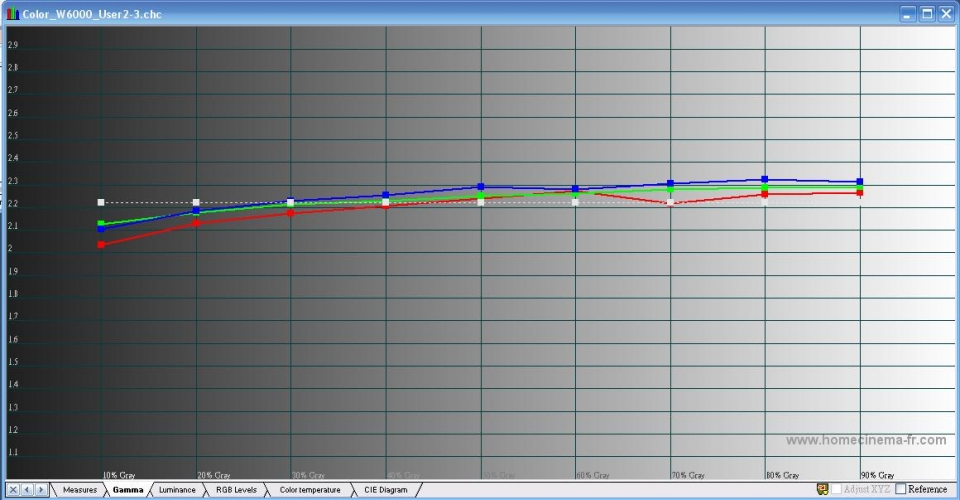Click the red gamma point at 30% Gray
960x500 pixels.
point(291,213)
